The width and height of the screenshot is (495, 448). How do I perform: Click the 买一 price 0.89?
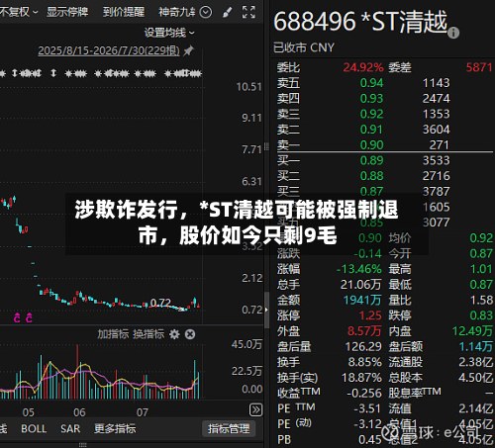pos(372,160)
